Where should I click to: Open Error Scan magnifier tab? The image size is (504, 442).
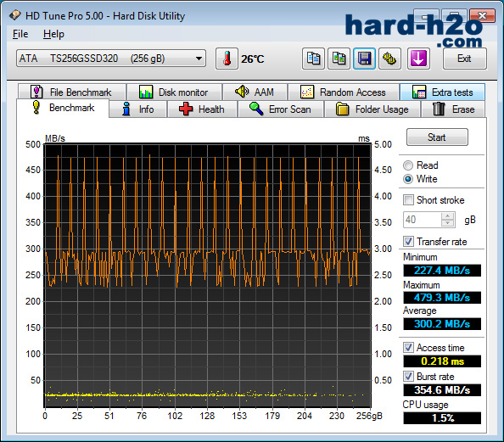click(x=281, y=109)
